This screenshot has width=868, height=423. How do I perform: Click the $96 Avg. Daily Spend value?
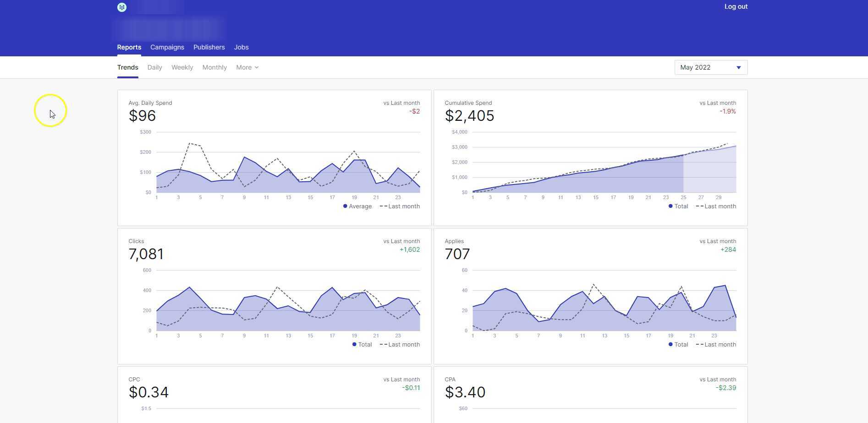pos(142,116)
